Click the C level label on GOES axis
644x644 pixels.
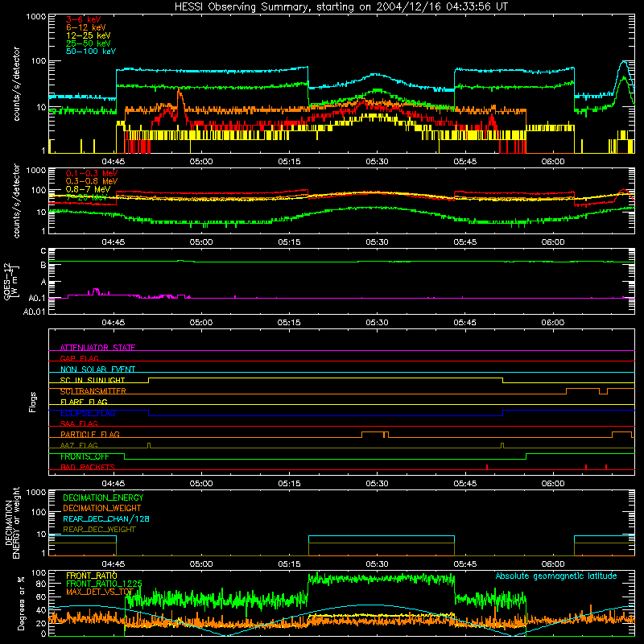click(x=43, y=251)
